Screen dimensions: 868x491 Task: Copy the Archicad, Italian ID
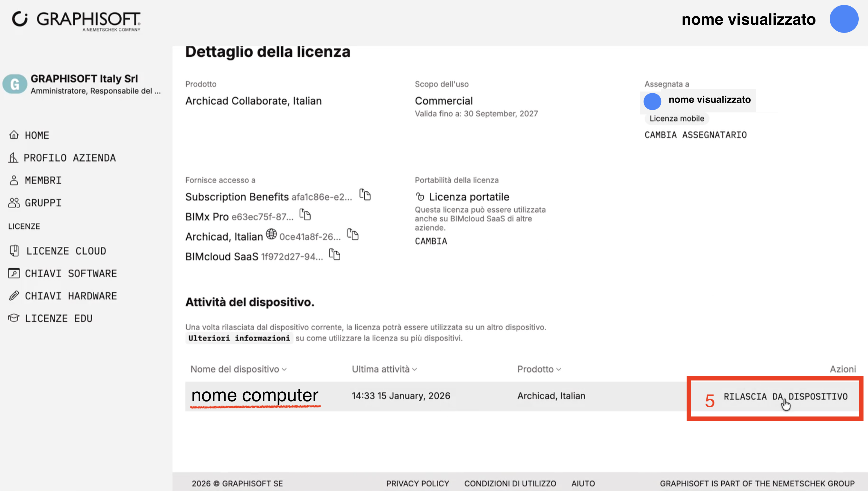point(353,234)
